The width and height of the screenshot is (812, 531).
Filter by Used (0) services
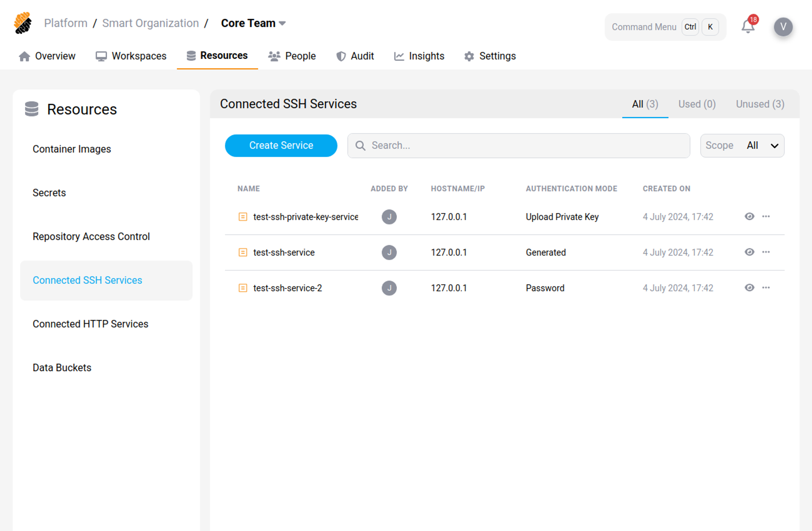pyautogui.click(x=697, y=104)
